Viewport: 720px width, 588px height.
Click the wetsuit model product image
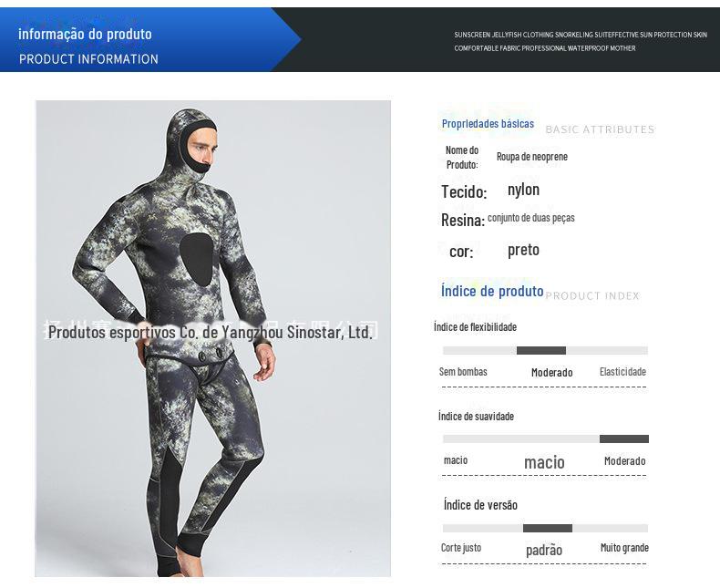pos(213,338)
